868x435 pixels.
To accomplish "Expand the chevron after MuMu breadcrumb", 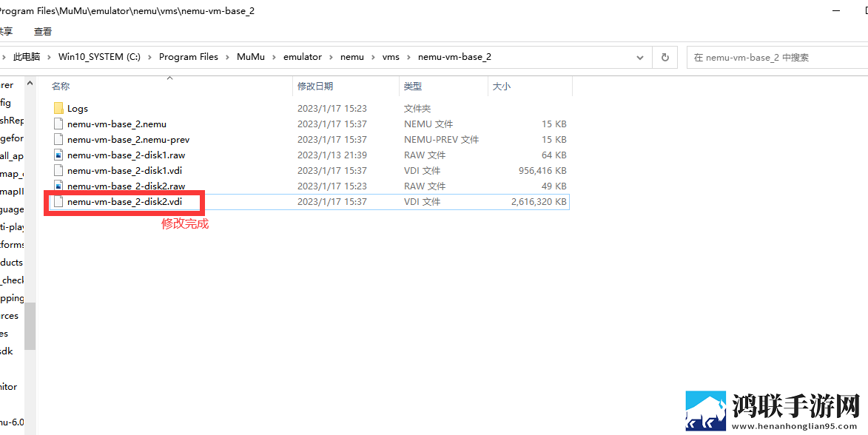I will tap(274, 57).
